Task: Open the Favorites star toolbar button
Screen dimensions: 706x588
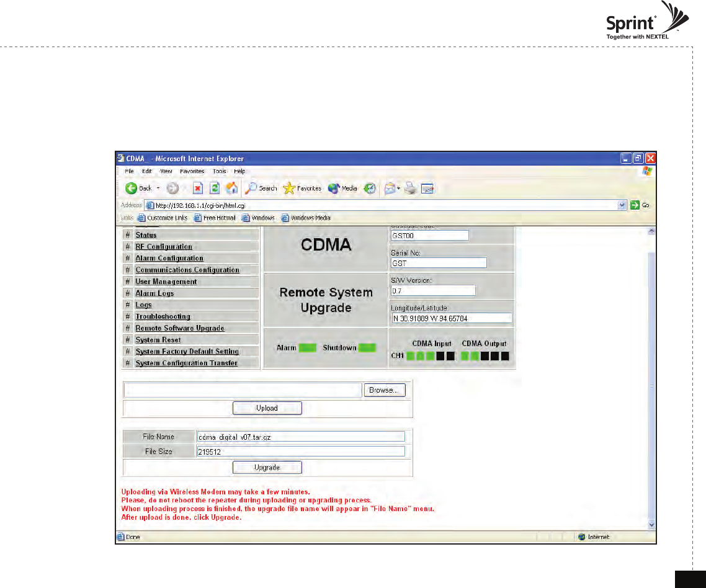Action: pyautogui.click(x=302, y=188)
